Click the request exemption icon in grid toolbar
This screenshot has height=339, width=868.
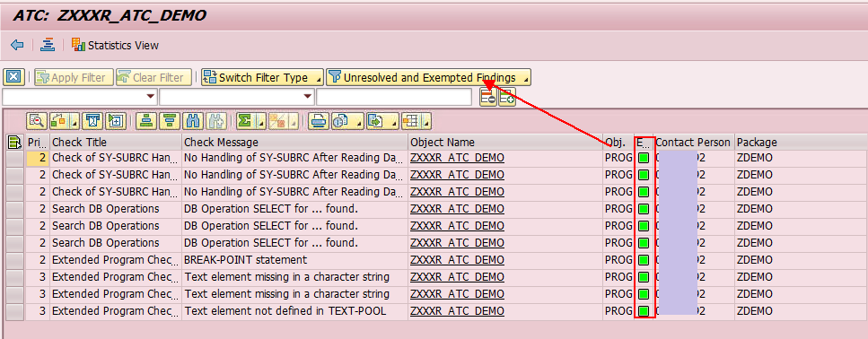pyautogui.click(x=94, y=120)
